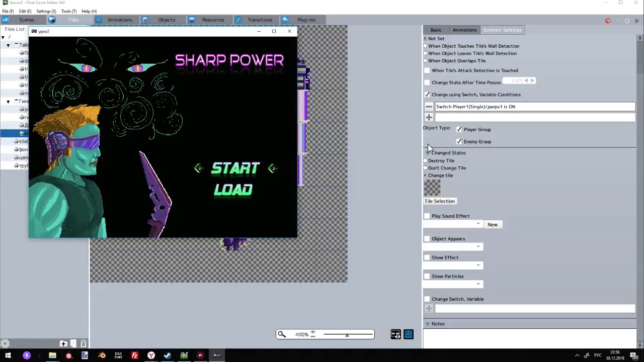Click the Scenes tab icon
This screenshot has width=644, height=362.
[6, 20]
